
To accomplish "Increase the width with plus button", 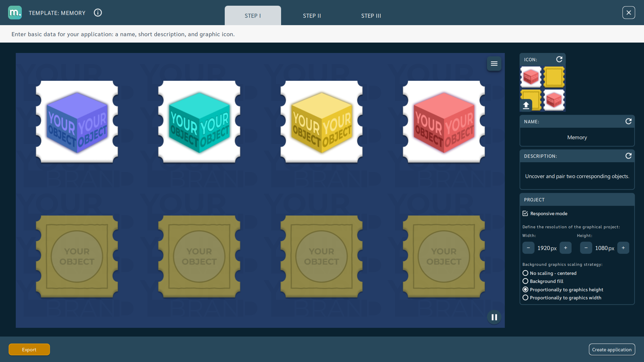I will point(566,248).
